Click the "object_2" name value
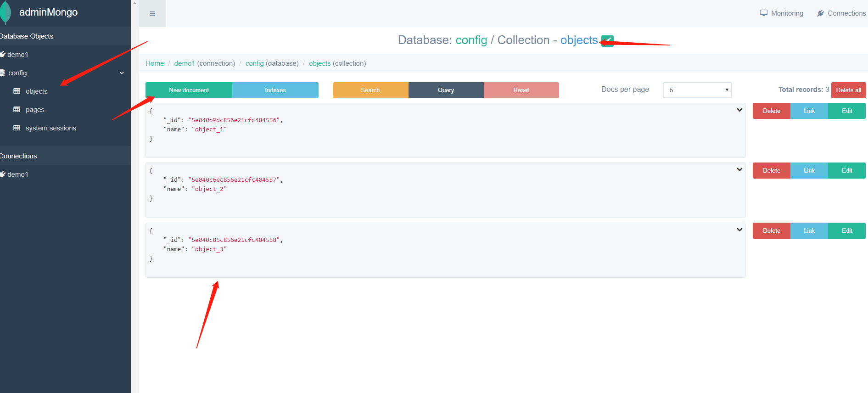This screenshot has width=868, height=393. coord(209,189)
